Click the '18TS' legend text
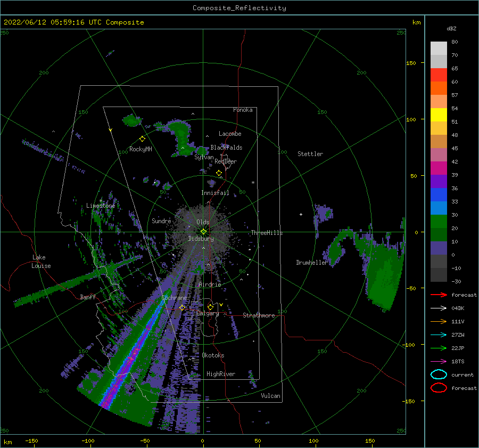479x448 pixels. [458, 362]
